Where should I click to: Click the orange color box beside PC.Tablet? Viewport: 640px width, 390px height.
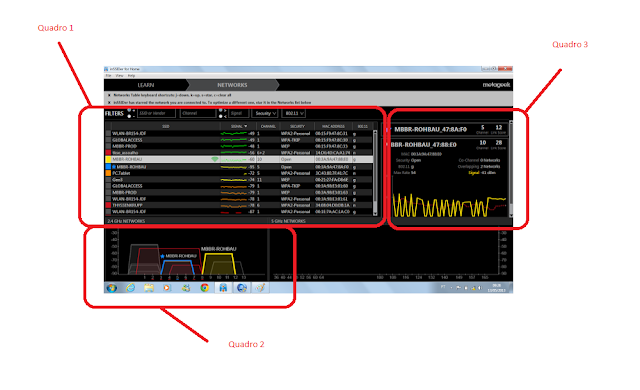coord(108,173)
